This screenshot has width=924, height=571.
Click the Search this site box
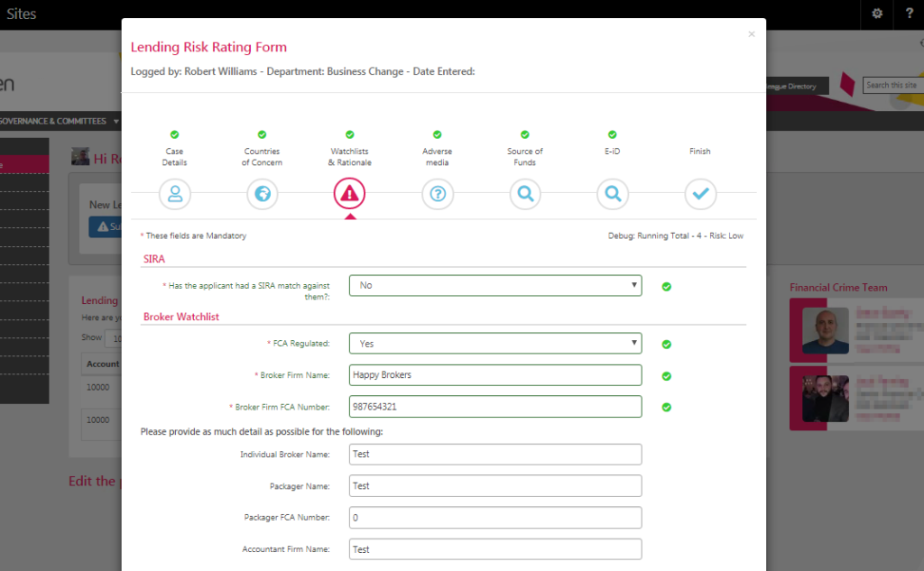892,86
